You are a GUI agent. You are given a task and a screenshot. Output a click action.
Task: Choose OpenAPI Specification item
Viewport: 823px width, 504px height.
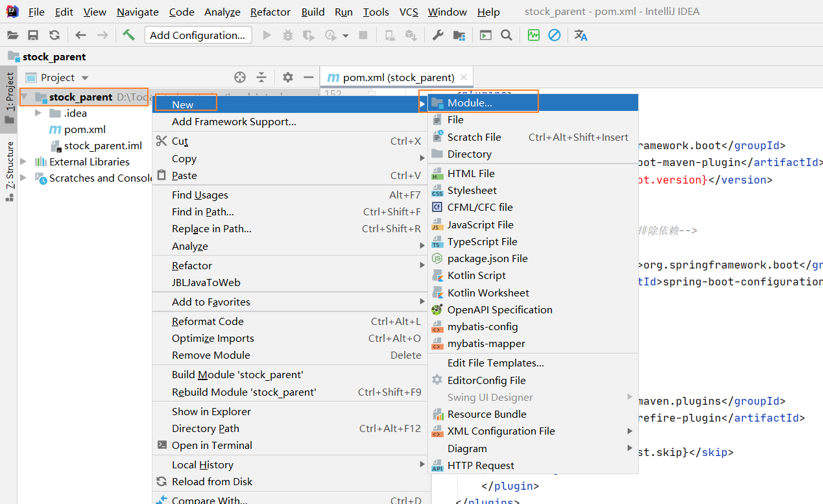coord(533,309)
